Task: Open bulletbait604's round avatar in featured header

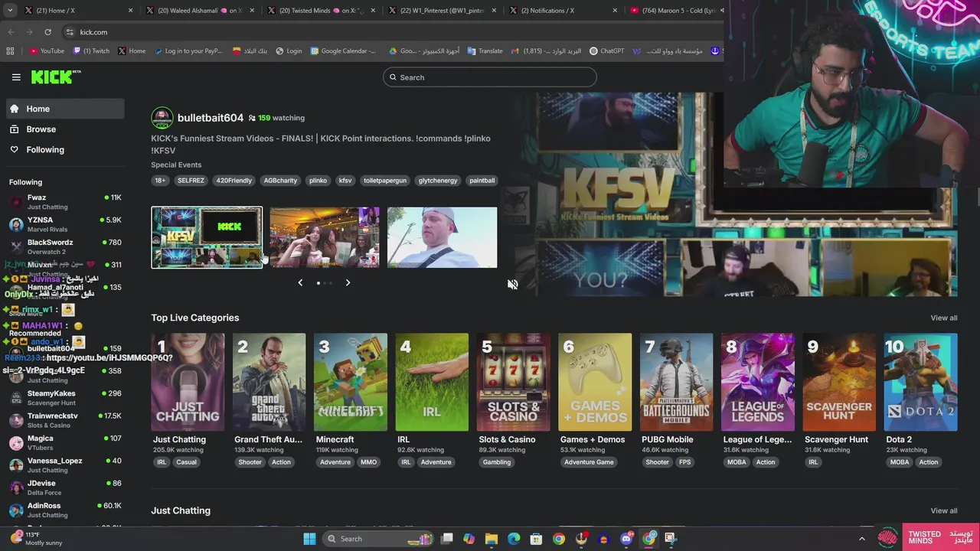Action: click(162, 118)
